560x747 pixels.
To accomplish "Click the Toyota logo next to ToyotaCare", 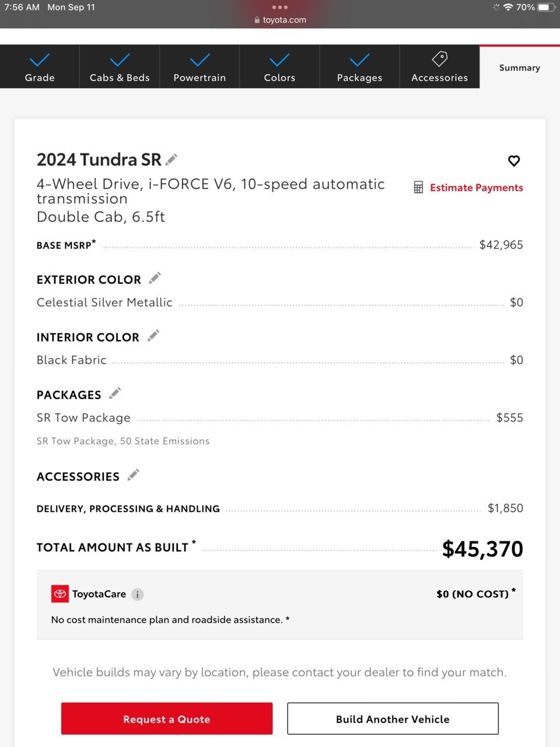I will 60,594.
